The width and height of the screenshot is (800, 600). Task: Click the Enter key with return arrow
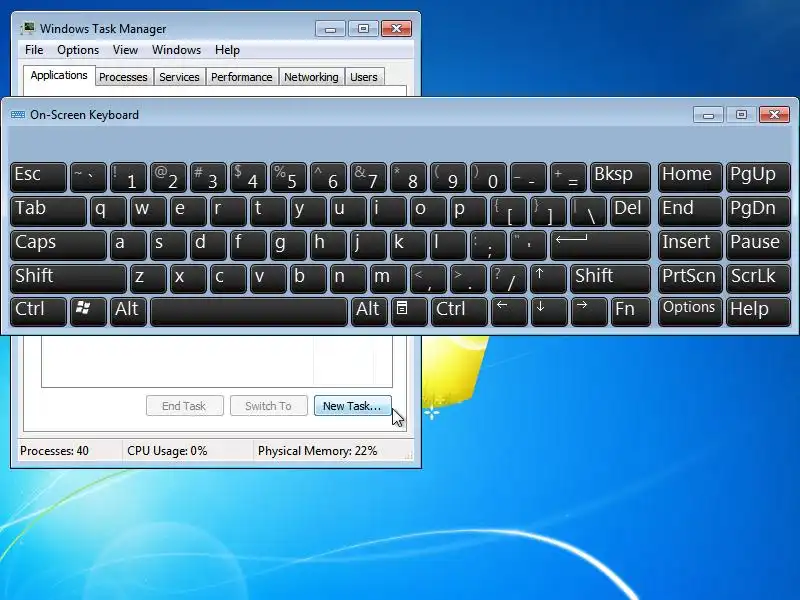pyautogui.click(x=600, y=244)
